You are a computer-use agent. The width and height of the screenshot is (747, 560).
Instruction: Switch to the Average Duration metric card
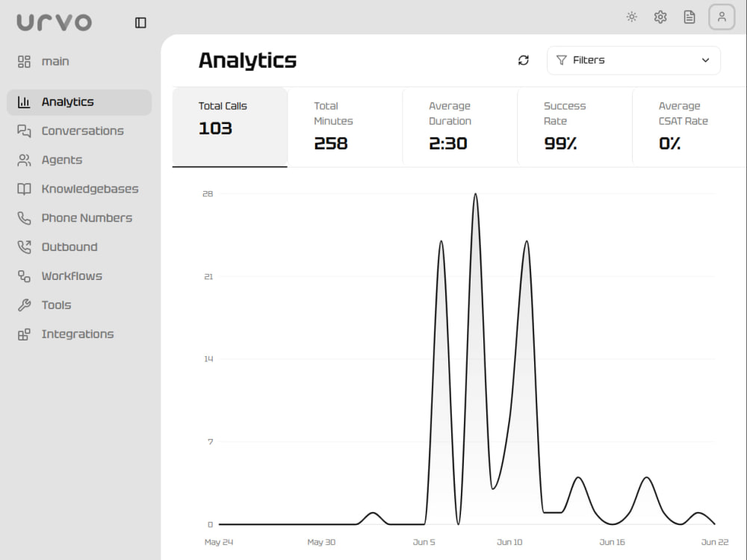pos(459,127)
